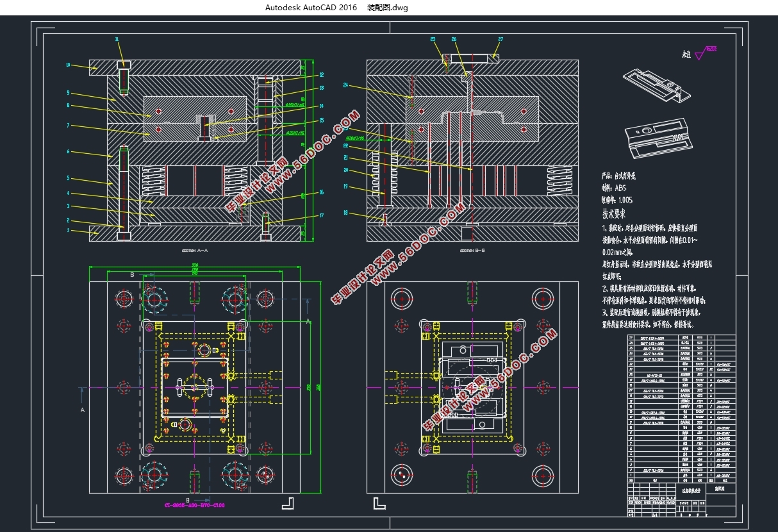This screenshot has height=532, width=778.
Task: Click part callout number 24
Action: click(x=345, y=85)
